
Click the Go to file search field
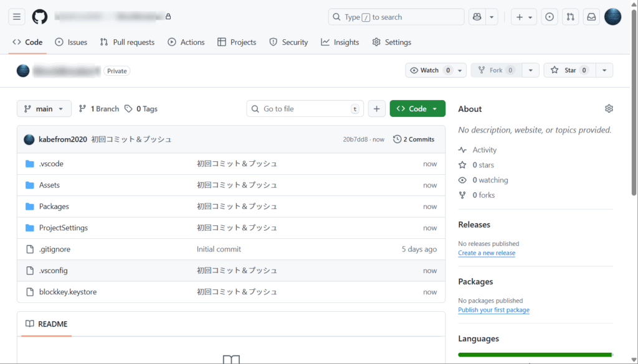[x=305, y=109]
